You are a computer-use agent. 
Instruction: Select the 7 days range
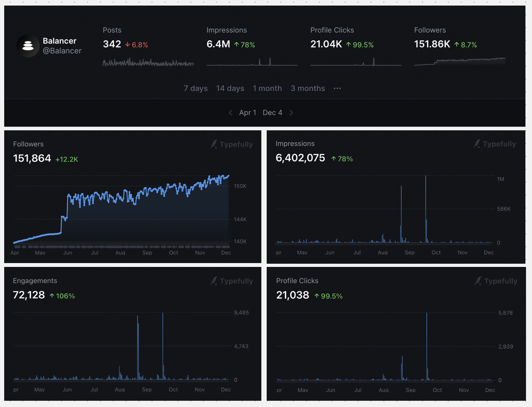click(195, 88)
